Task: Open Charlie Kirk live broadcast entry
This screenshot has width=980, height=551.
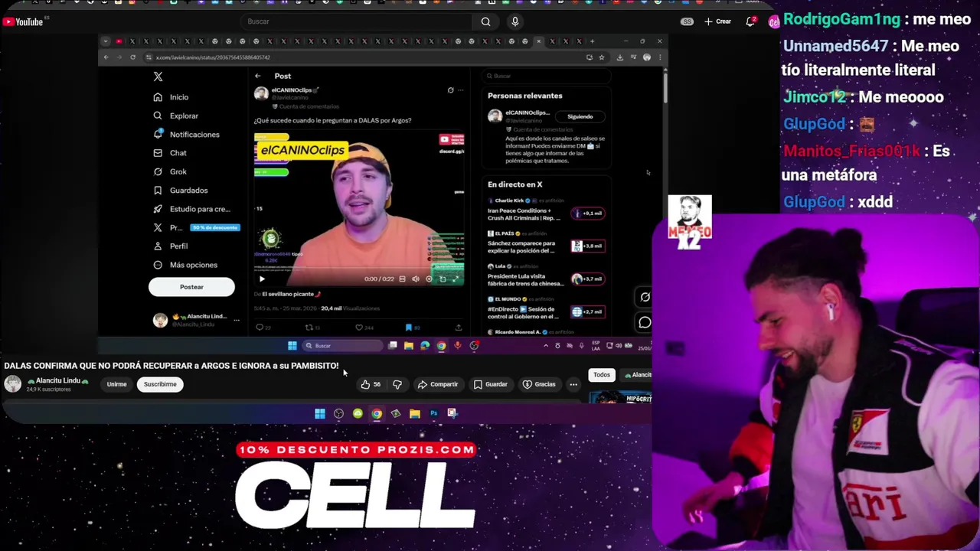Action: (547, 210)
